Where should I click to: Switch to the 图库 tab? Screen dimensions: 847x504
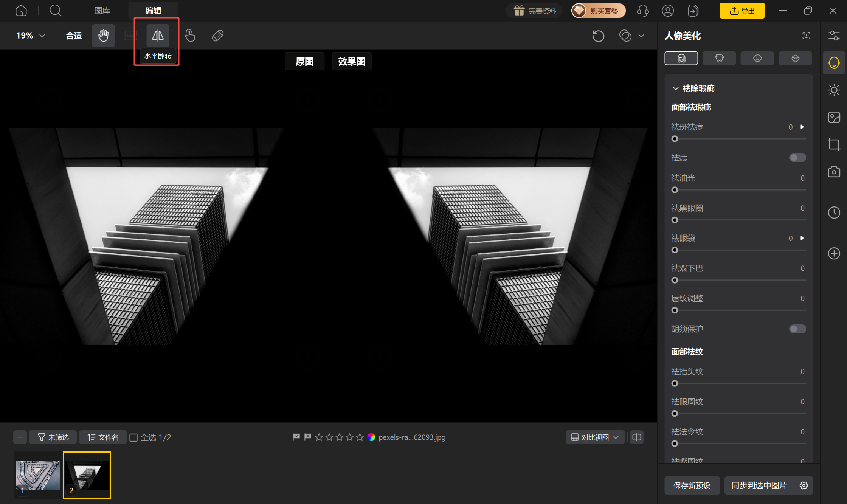click(x=102, y=11)
